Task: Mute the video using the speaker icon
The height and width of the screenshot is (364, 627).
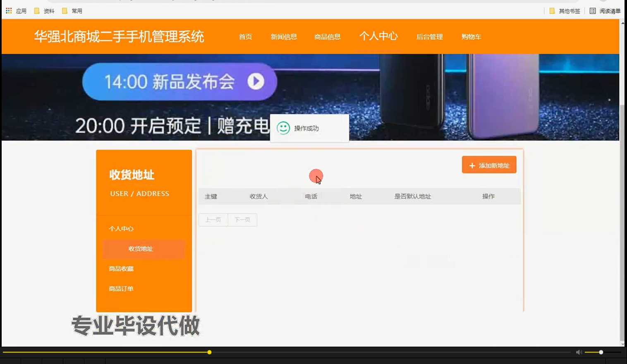Action: [579, 352]
